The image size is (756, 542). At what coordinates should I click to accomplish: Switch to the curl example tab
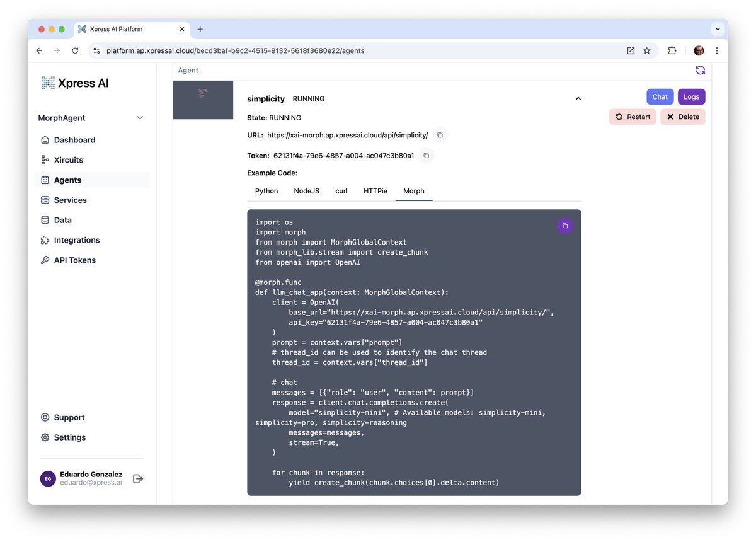coord(341,191)
